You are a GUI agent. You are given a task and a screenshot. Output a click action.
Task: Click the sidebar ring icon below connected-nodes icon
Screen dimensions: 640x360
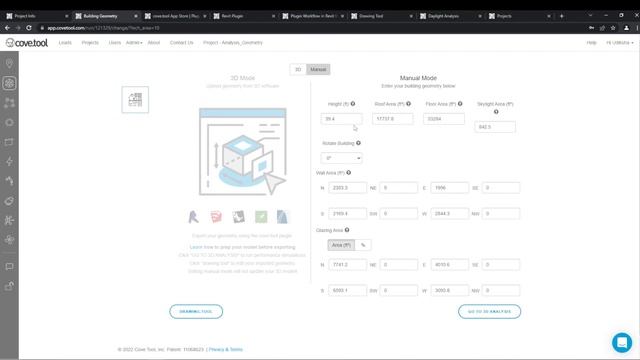pyautogui.click(x=9, y=122)
